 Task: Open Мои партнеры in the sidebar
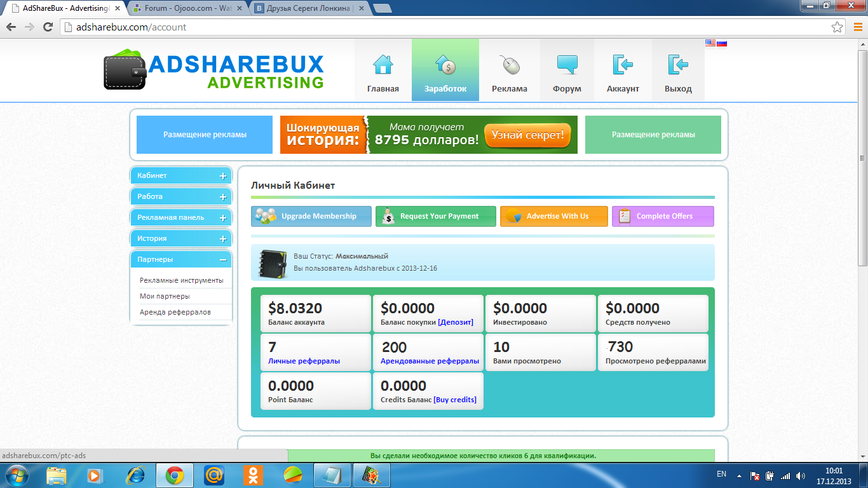(x=165, y=296)
